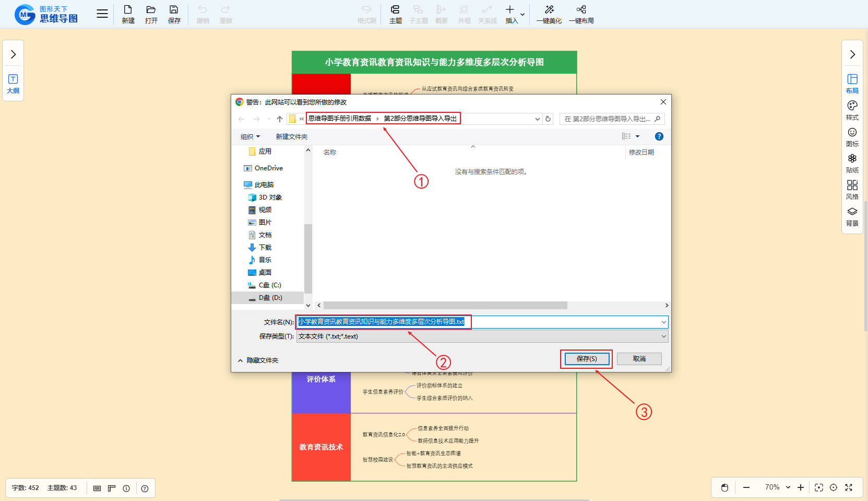Open the save type dropdown

point(663,336)
